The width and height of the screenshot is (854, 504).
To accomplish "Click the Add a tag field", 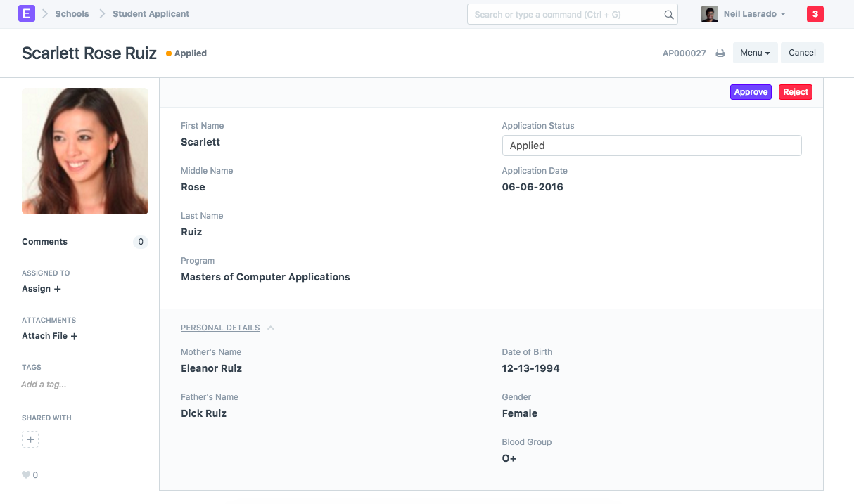I will (44, 385).
